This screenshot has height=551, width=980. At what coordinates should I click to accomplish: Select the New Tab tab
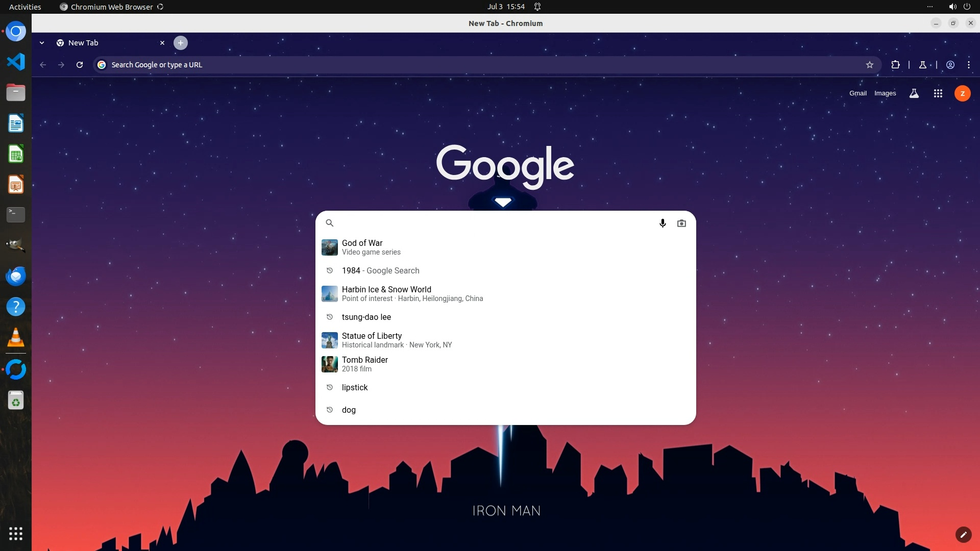(102, 43)
